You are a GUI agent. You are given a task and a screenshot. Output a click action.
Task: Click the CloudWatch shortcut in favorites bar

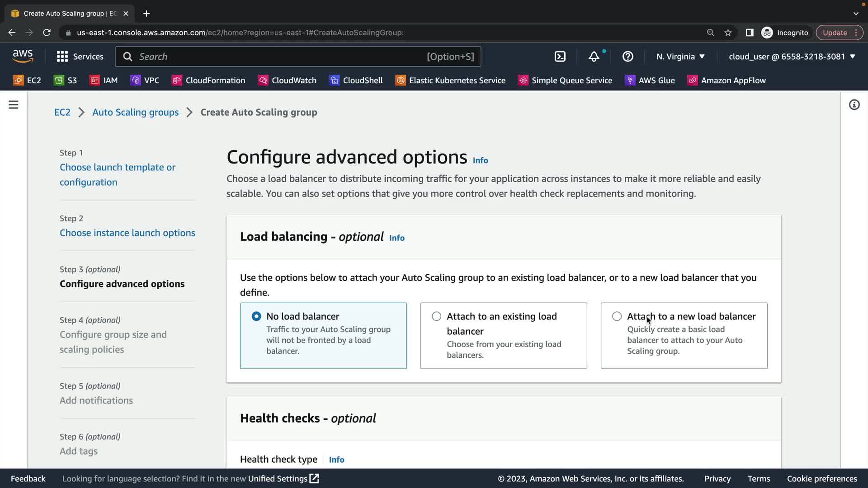(287, 80)
